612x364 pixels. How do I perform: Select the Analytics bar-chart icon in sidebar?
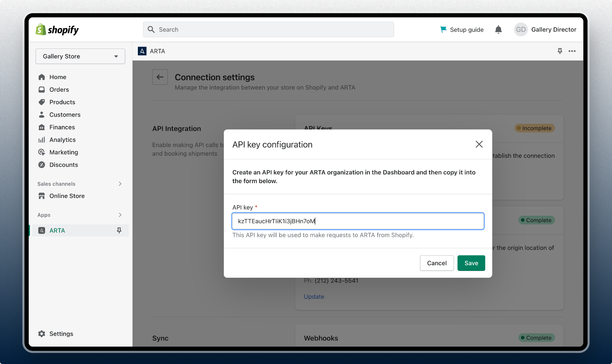click(42, 140)
